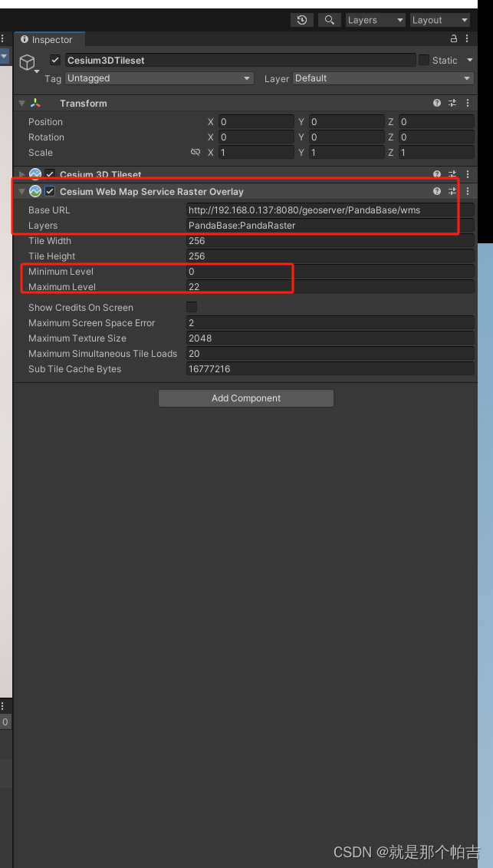Click the Maximum Screen Space Error field

click(x=330, y=323)
